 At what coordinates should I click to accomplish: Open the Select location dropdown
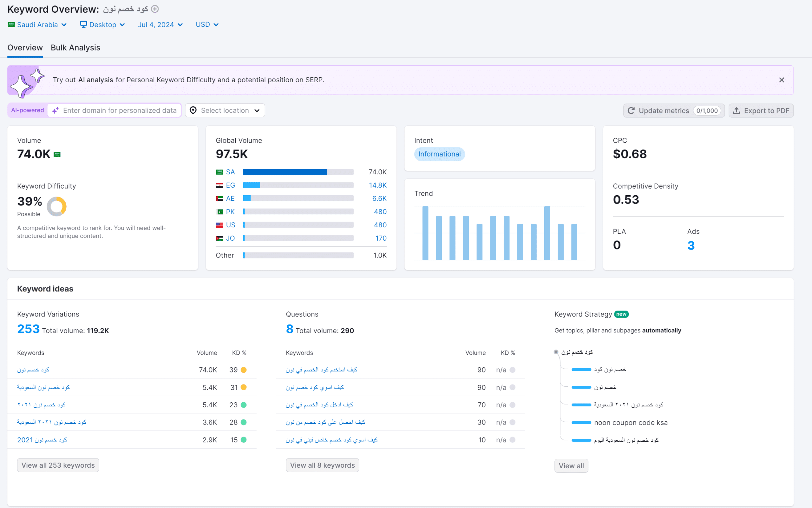[225, 110]
